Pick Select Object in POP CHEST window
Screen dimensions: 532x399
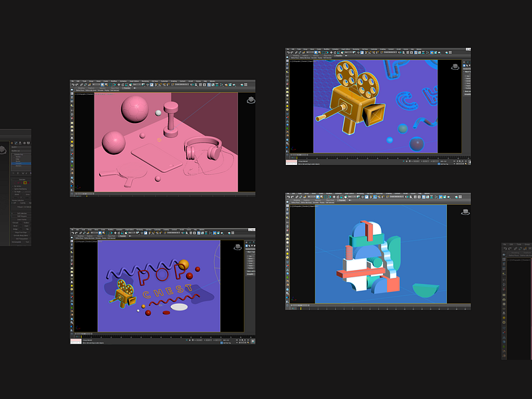point(100,233)
